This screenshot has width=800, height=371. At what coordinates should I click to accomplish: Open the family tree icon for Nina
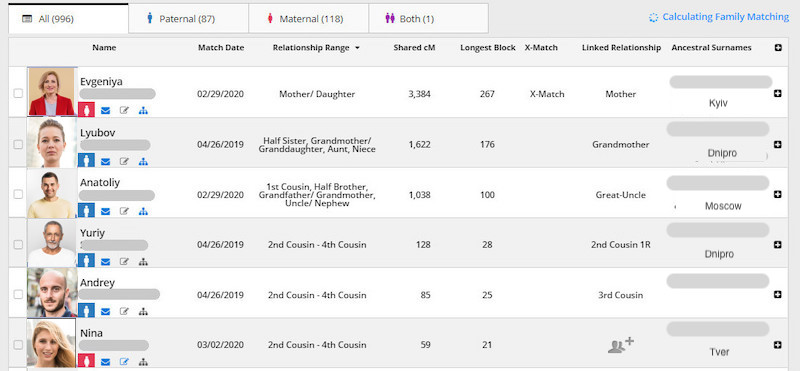point(143,362)
